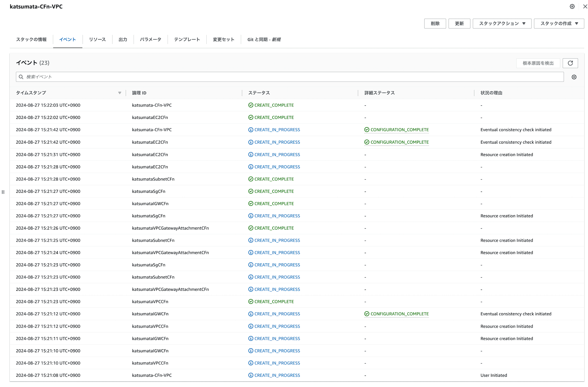Open スタックの作成 dropdown
Viewport: 588px width, 387px height.
pos(559,24)
